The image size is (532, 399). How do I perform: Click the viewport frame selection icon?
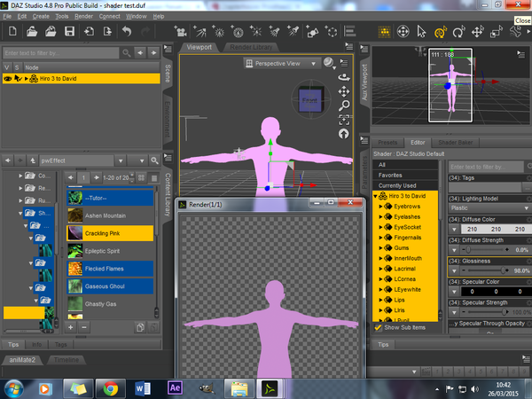coord(344,120)
